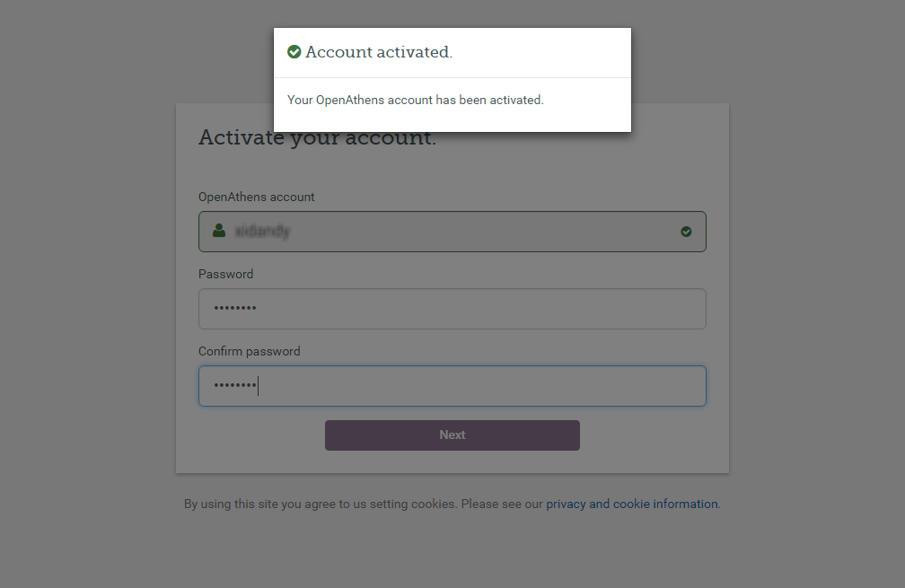Click the Activate your account heading
Image resolution: width=905 pixels, height=588 pixels.
coord(316,136)
